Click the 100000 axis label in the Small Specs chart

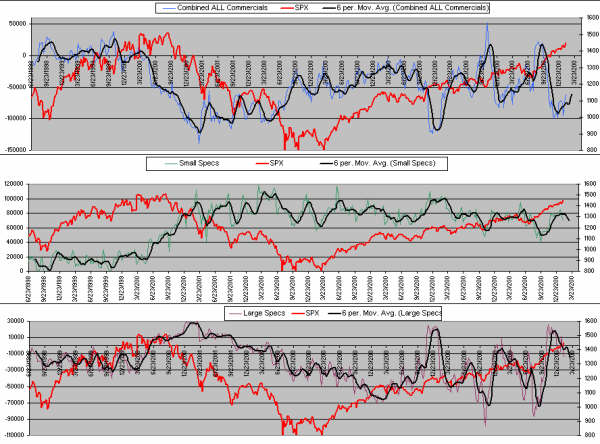click(x=14, y=199)
